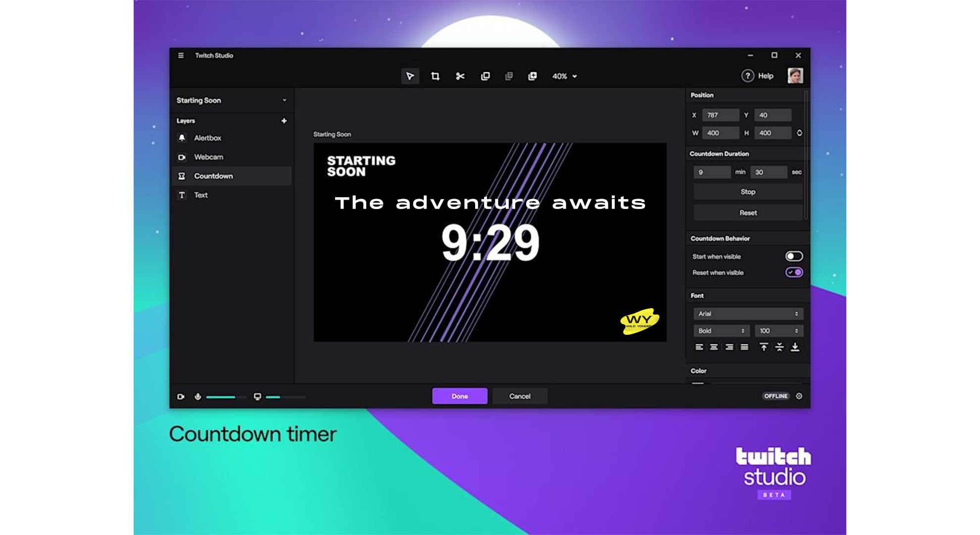Viewport: 980px width, 535px height.
Task: Click the copy layer icon in the toolbar
Action: [x=485, y=76]
